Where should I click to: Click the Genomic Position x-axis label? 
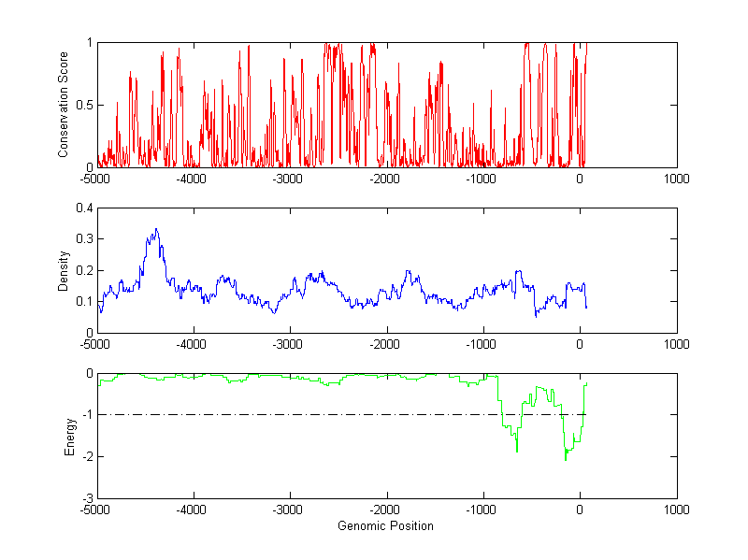386,526
